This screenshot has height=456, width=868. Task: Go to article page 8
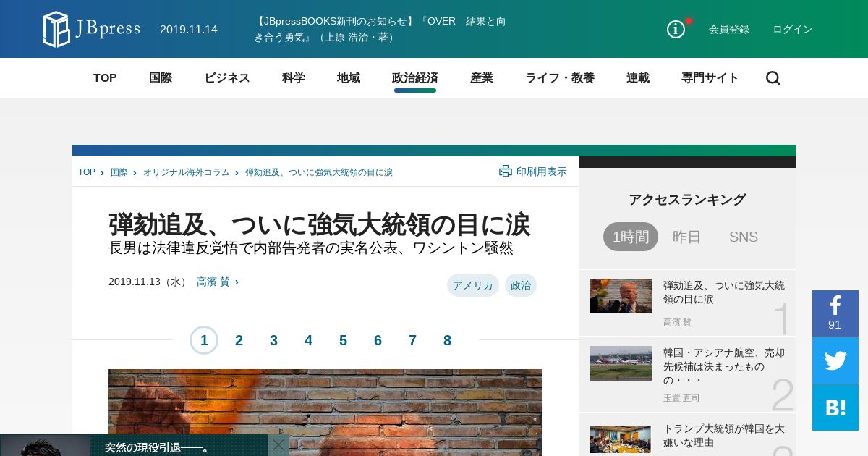(447, 340)
